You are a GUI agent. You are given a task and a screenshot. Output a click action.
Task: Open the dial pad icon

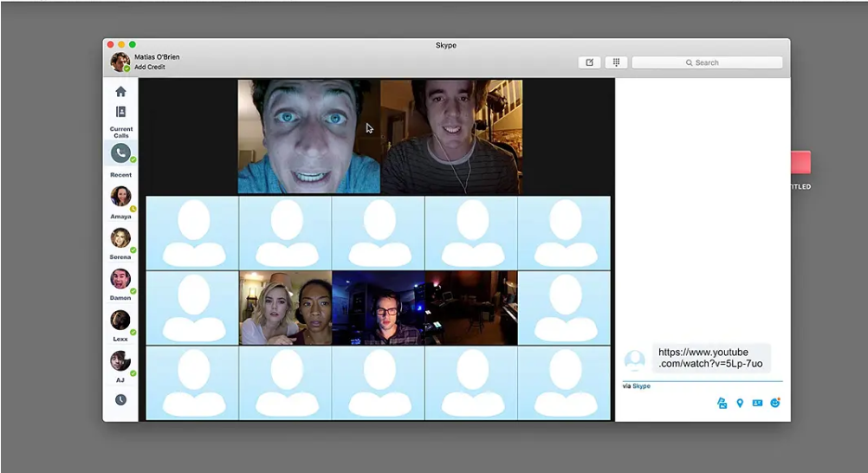pos(616,62)
